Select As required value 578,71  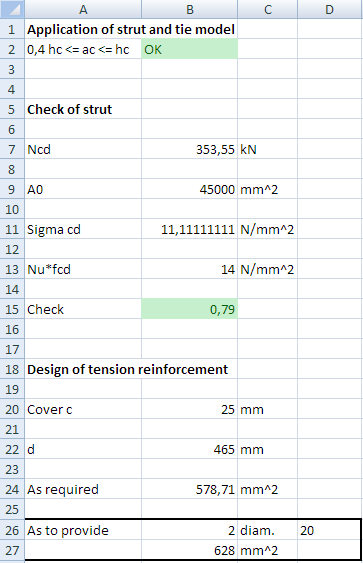pos(190,489)
